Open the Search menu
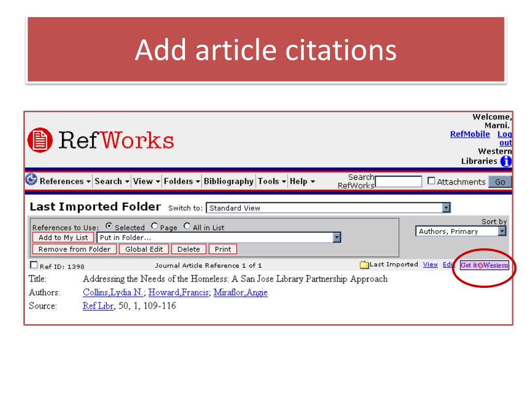Image resolution: width=532 pixels, height=399 pixels. (x=112, y=181)
